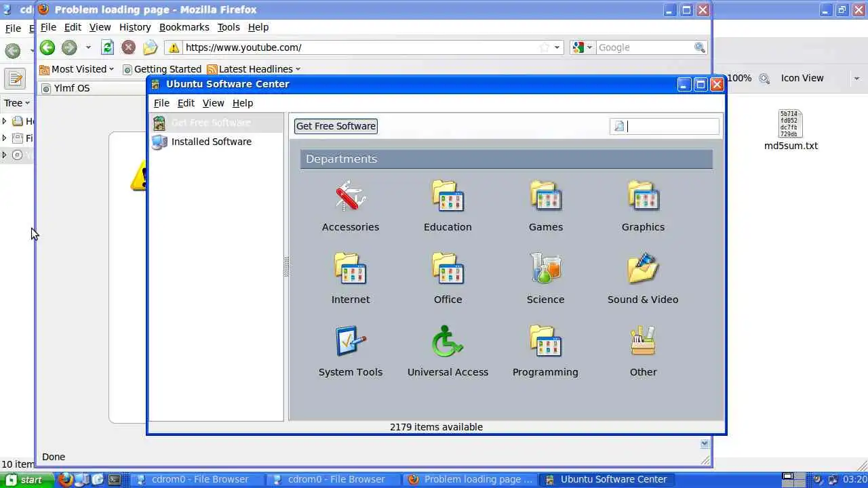This screenshot has height=488, width=868.
Task: Click the taskbar clock
Action: pyautogui.click(x=854, y=479)
